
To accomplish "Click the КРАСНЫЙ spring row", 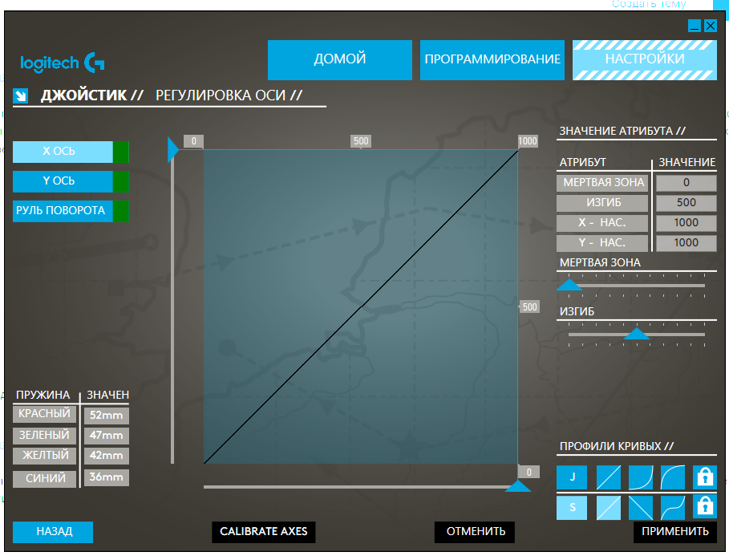I will pyautogui.click(x=45, y=414).
